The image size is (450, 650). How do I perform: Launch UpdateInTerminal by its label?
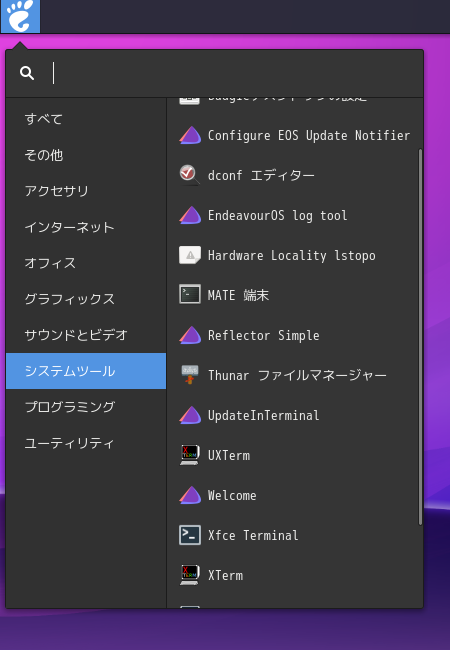264,415
